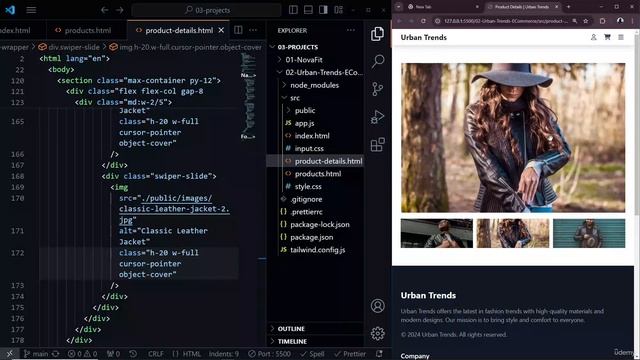Click the Port : 5500 Live Server item

tap(269, 354)
